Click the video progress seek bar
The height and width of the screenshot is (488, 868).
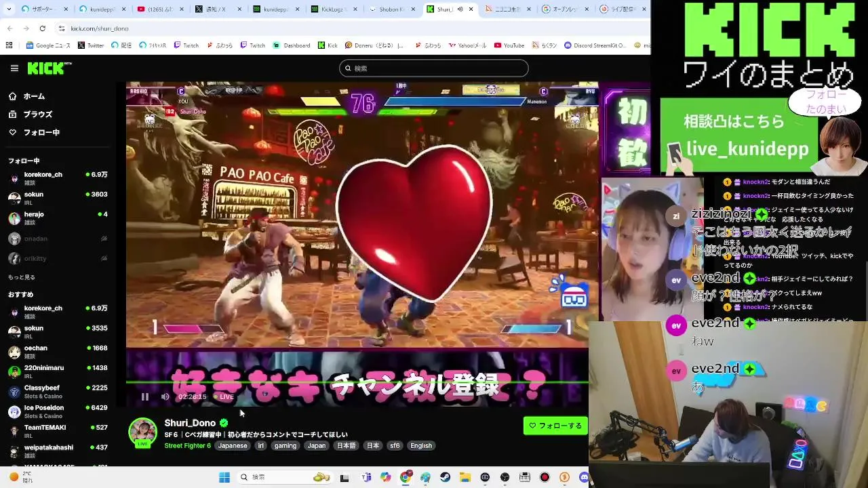(357, 384)
